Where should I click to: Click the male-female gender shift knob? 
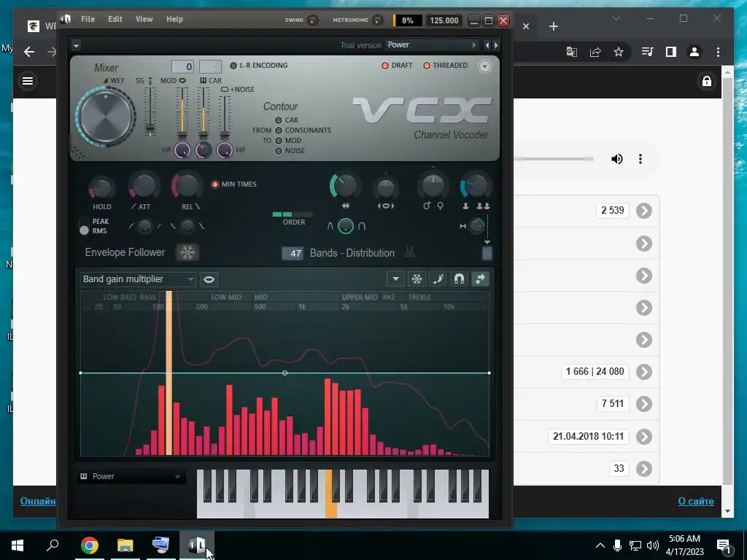(x=433, y=186)
